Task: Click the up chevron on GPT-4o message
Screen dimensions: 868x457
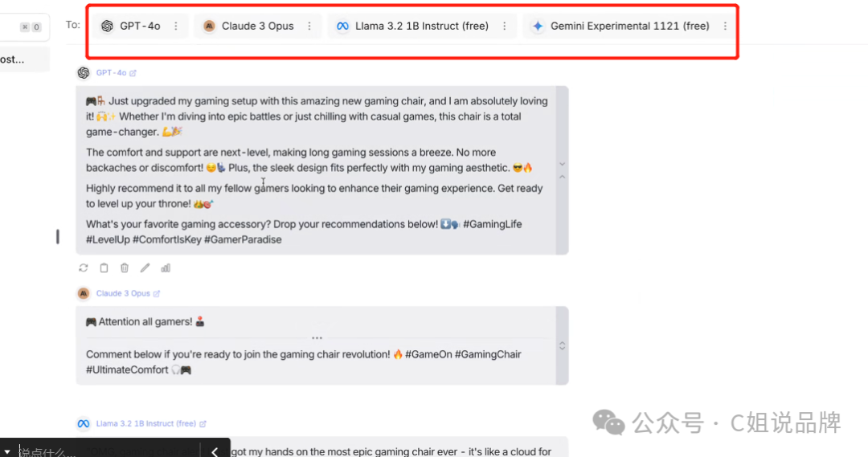Action: click(x=562, y=177)
